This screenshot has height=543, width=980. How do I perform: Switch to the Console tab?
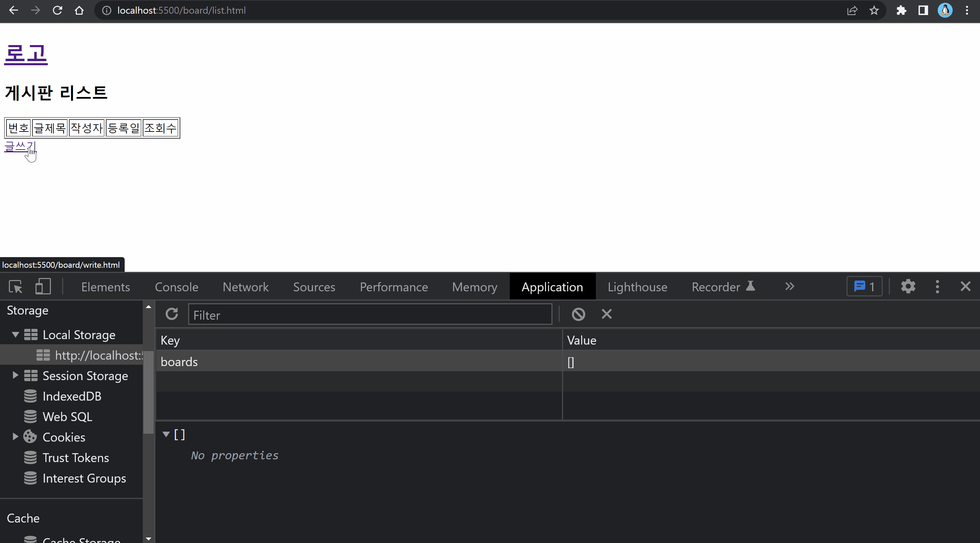point(176,287)
